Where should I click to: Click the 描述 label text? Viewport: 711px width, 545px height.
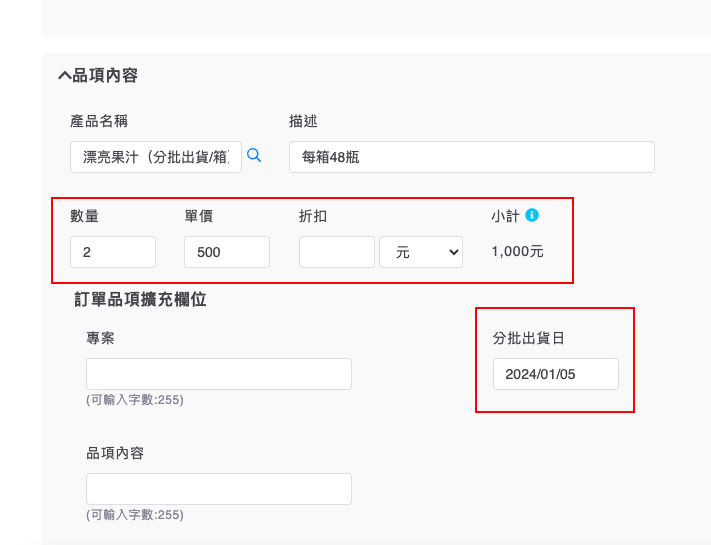pos(303,121)
